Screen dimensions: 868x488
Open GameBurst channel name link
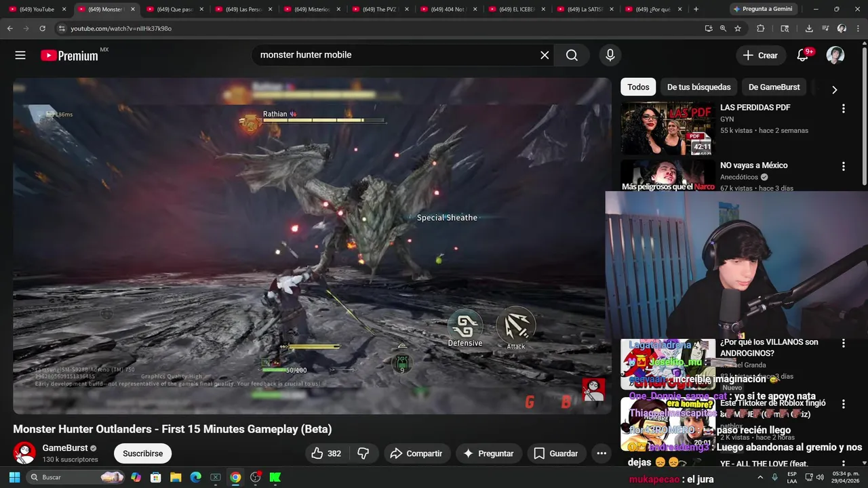pyautogui.click(x=65, y=448)
